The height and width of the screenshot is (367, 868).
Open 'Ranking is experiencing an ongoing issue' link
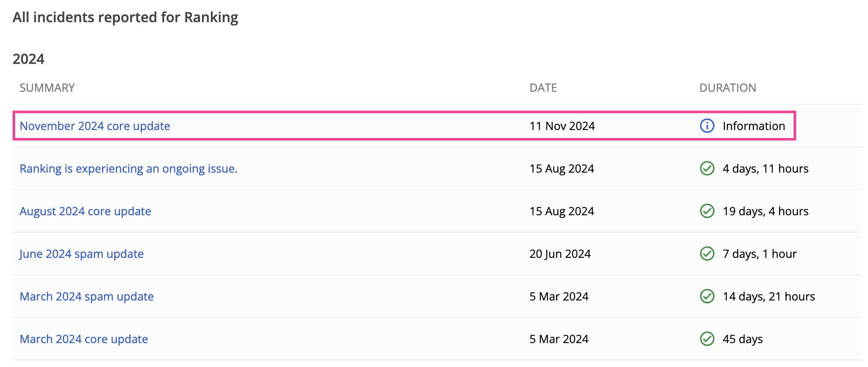pos(129,169)
